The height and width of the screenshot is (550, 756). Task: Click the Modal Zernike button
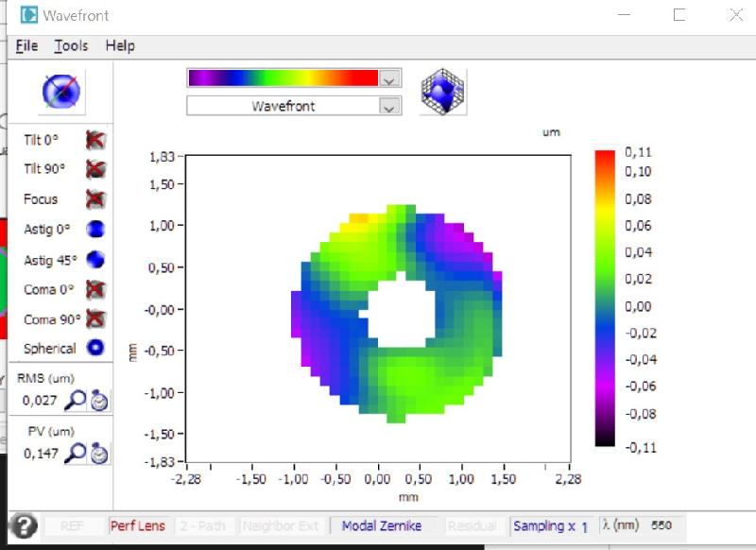coord(382,525)
